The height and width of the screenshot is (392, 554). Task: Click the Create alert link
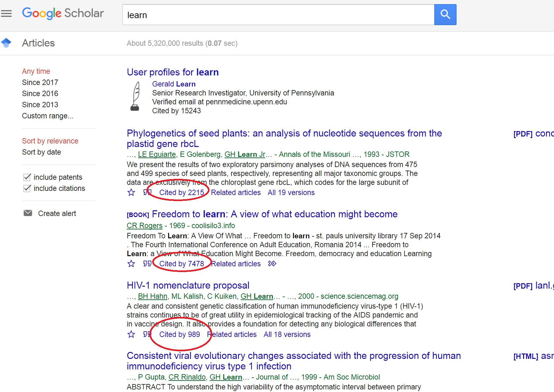(x=57, y=213)
